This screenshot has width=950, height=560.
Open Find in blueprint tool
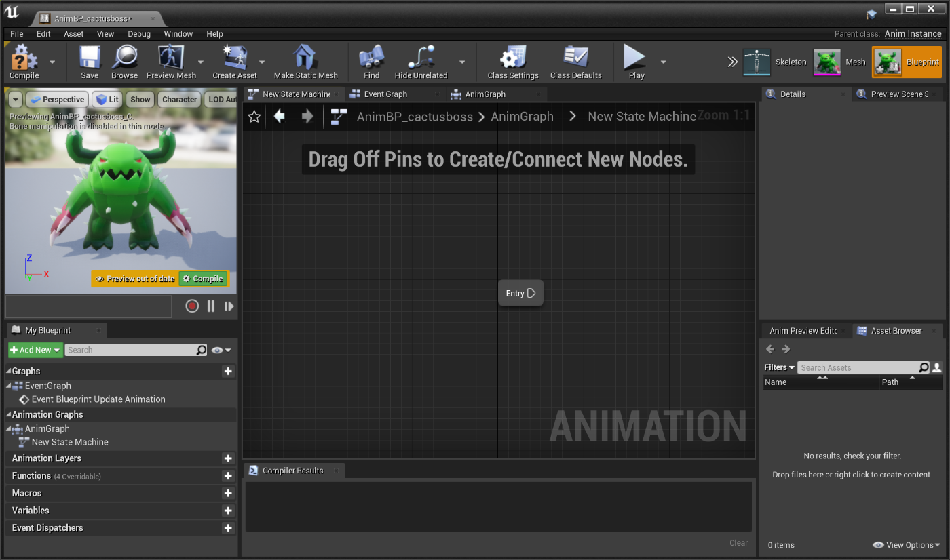click(x=372, y=62)
